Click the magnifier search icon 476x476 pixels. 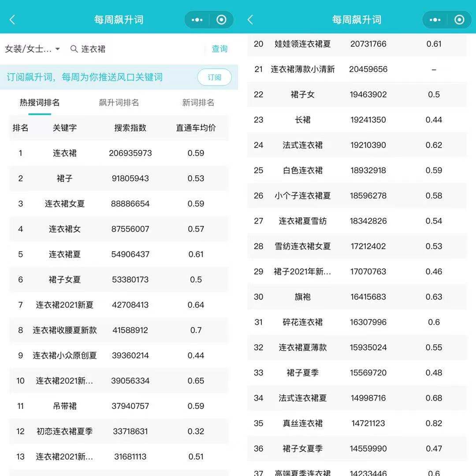coord(74,48)
